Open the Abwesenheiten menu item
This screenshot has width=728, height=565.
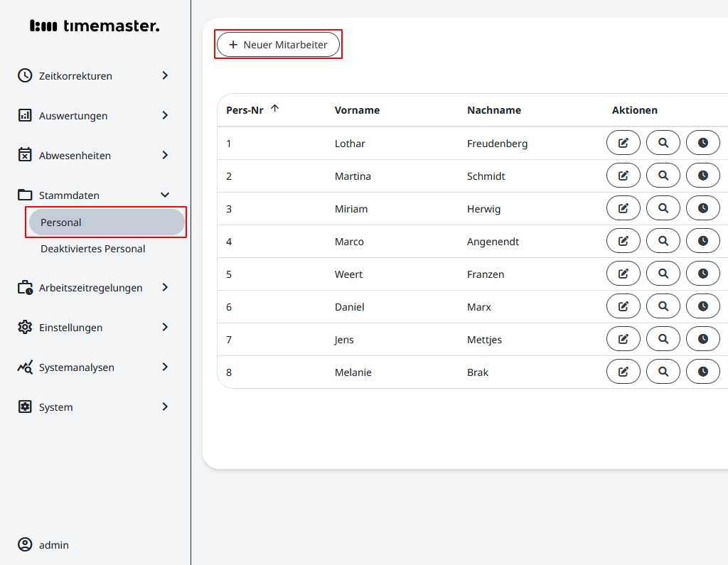click(75, 155)
